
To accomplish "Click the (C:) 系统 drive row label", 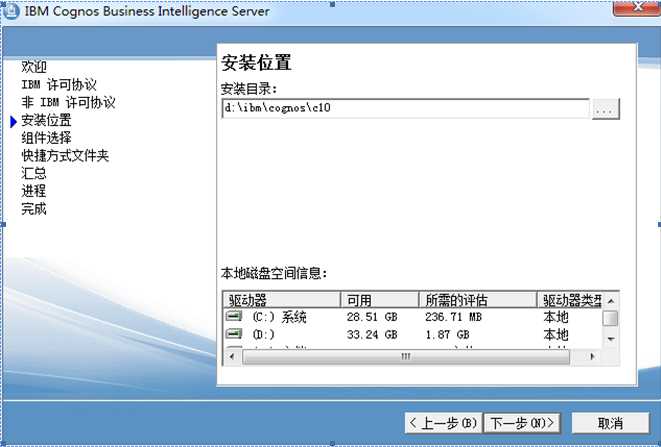I will [x=279, y=317].
